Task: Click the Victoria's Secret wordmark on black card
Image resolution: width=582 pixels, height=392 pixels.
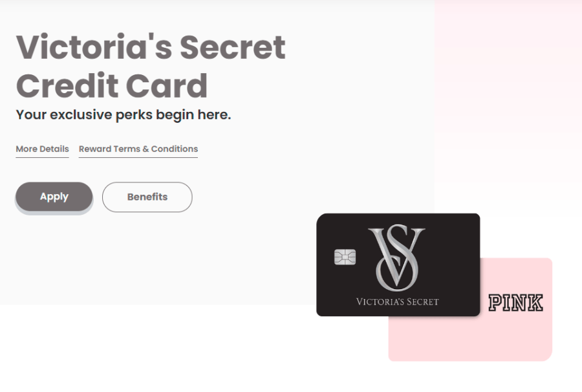Action: tap(397, 302)
